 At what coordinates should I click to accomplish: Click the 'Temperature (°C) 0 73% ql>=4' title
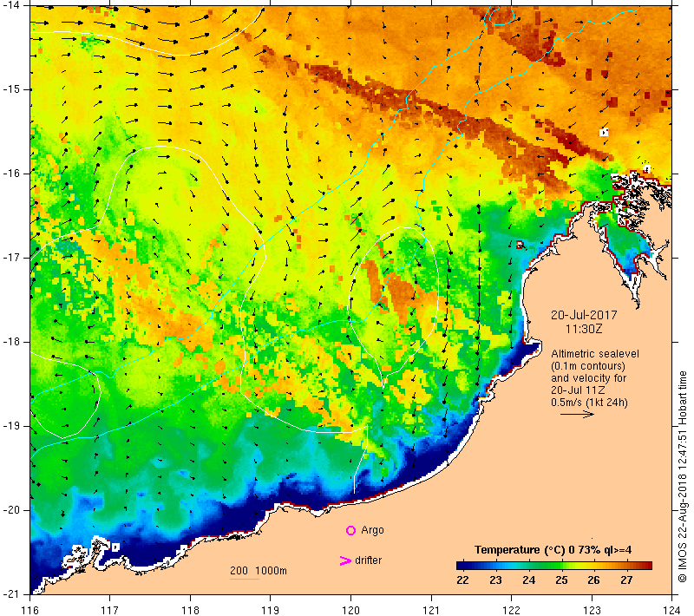click(553, 550)
